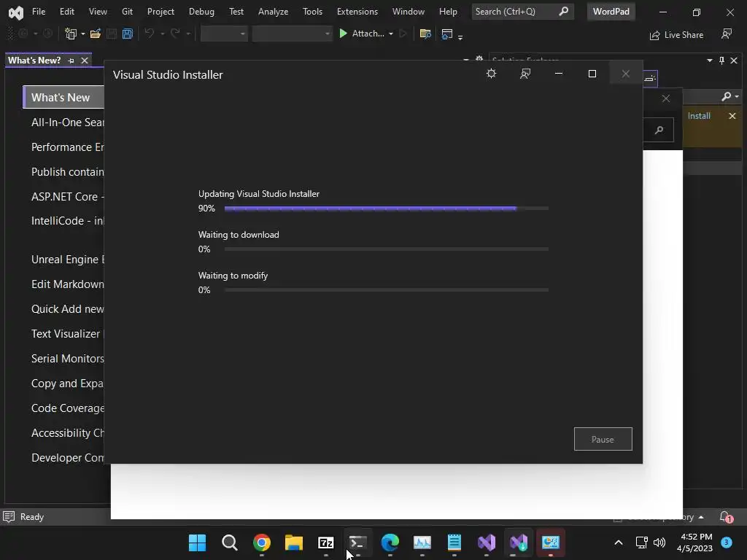Click the installer feedback icon

[525, 74]
